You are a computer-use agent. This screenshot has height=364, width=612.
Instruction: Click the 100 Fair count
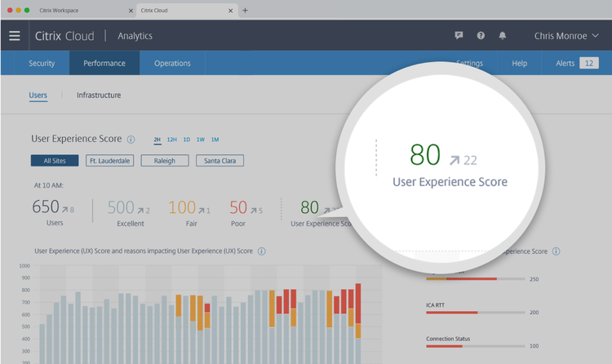[x=182, y=207]
